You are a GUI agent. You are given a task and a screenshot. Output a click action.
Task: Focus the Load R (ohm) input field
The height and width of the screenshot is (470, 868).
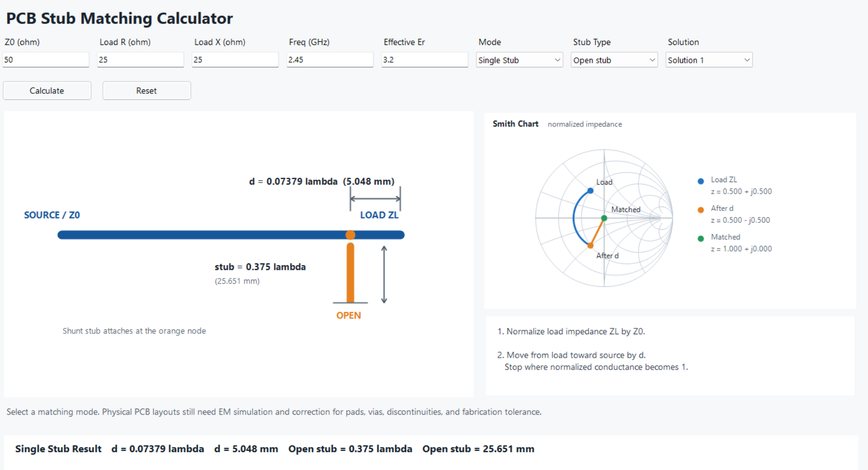point(141,60)
